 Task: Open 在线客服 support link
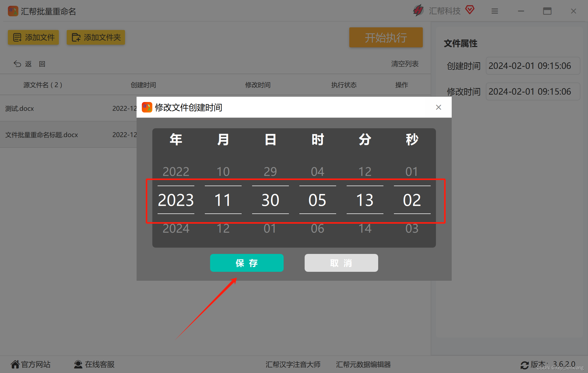point(94,364)
